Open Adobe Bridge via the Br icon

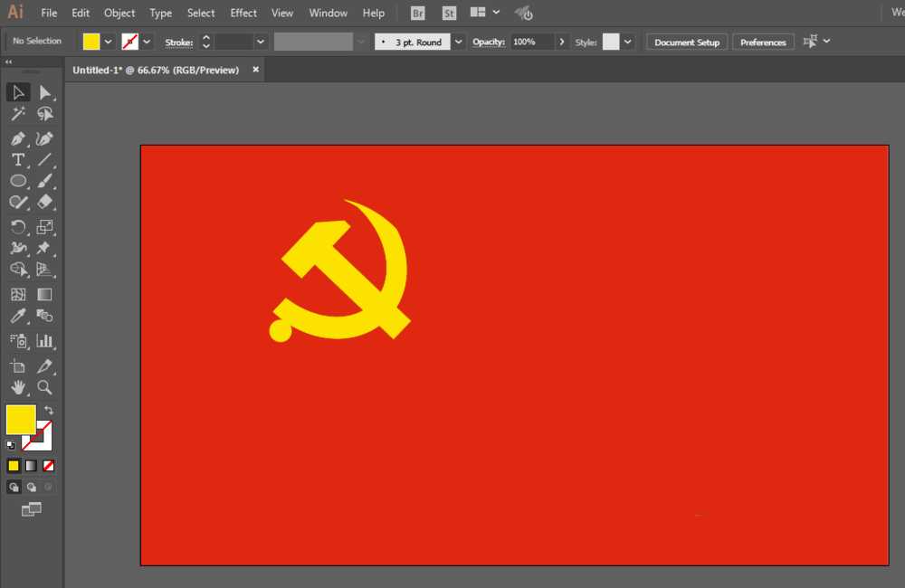pyautogui.click(x=417, y=13)
